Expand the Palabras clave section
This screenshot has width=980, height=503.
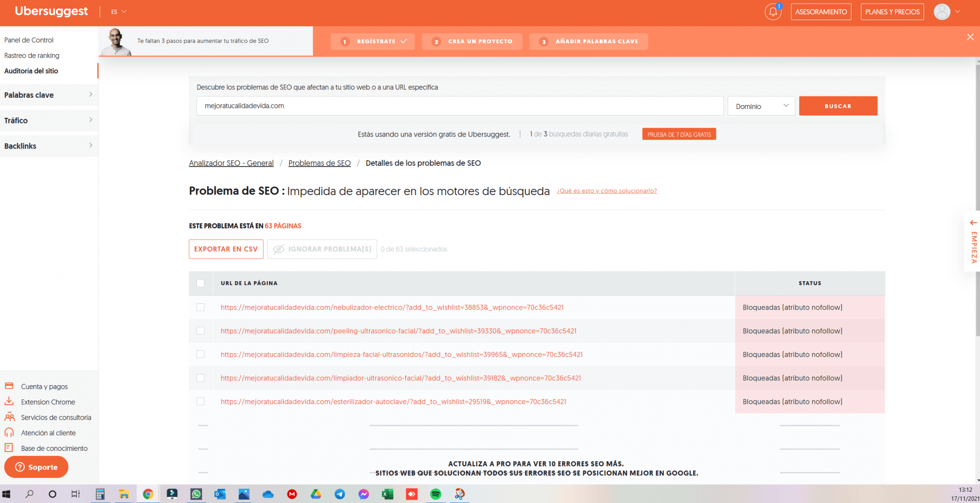(49, 95)
